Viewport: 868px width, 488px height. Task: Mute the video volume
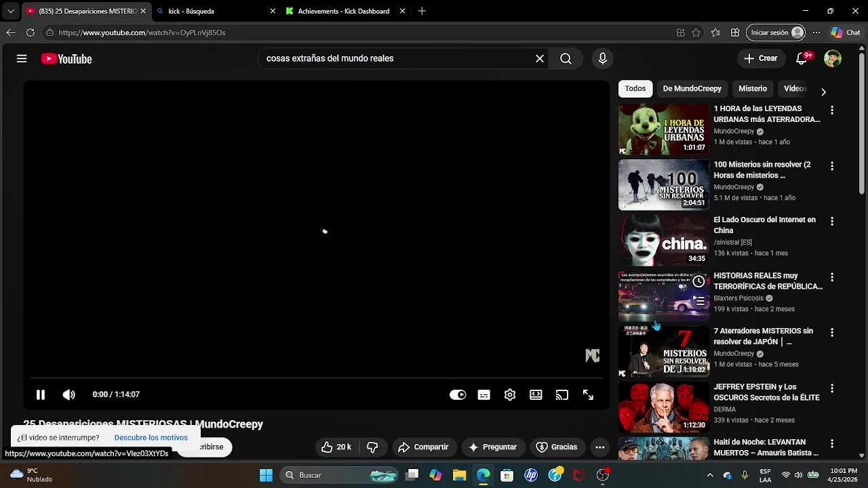[69, 394]
